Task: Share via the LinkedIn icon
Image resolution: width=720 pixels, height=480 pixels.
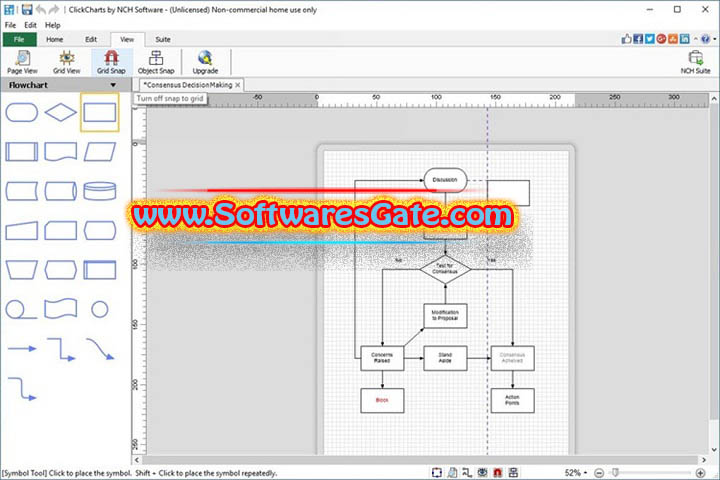Action: click(x=685, y=39)
